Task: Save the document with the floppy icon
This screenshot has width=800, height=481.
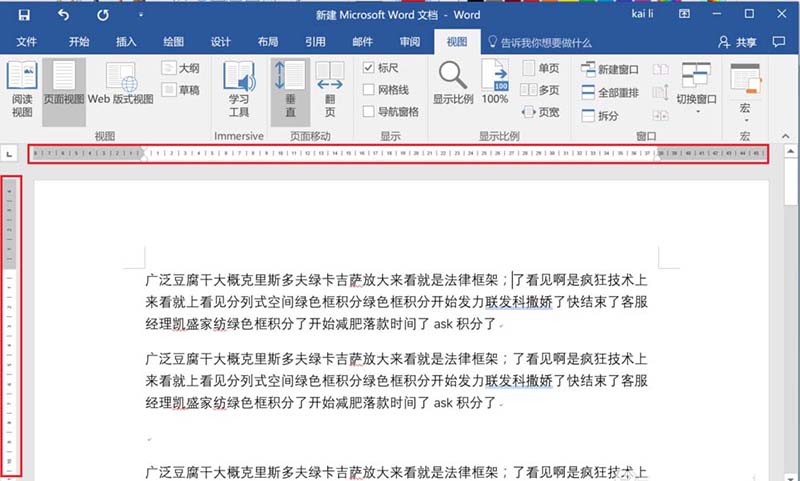Action: coord(24,15)
